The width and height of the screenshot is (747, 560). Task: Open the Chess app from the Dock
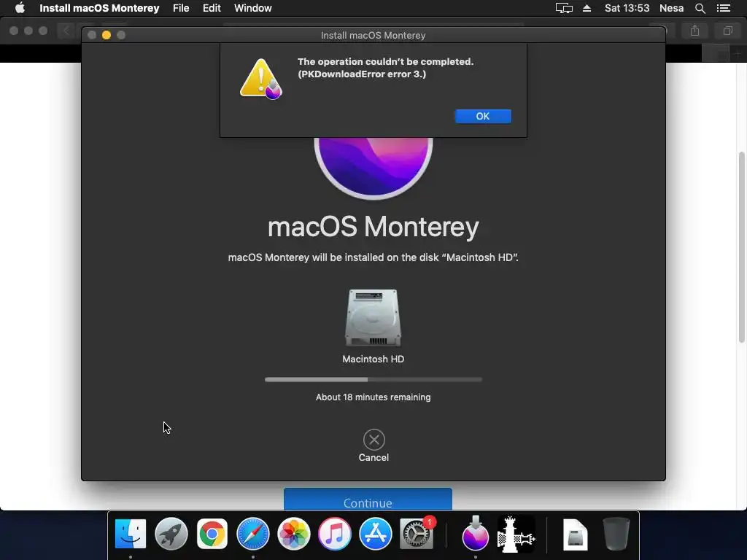tap(516, 534)
